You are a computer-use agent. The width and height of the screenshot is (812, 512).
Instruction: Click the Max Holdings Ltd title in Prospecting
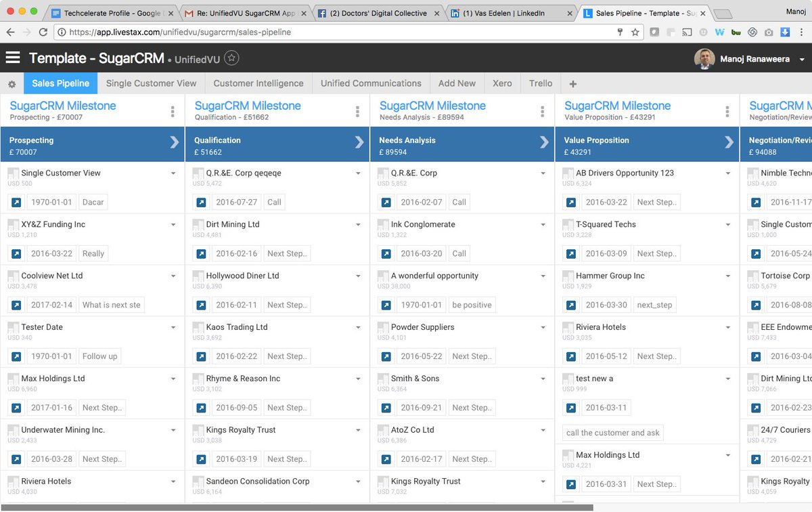pyautogui.click(x=53, y=379)
